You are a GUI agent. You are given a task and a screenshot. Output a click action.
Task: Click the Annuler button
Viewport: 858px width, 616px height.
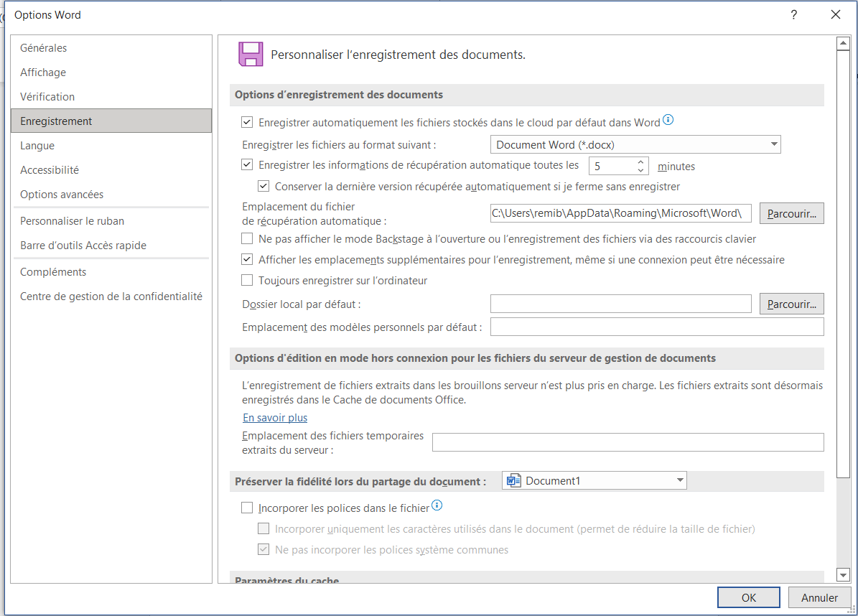pos(819,597)
